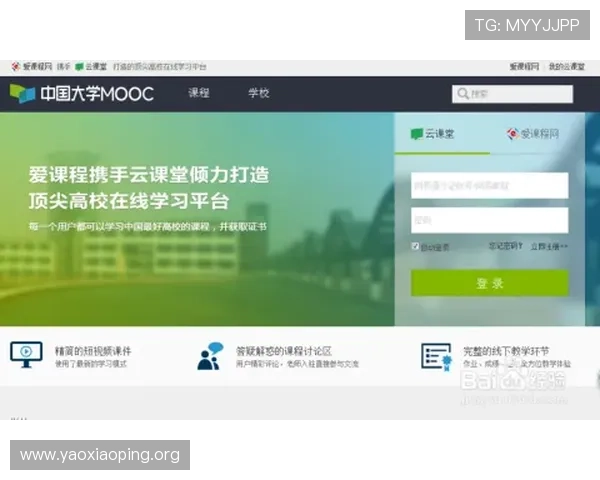The width and height of the screenshot is (600, 480).
Task: Click the 云课堂 green icon in top-left strip
Action: 79,67
